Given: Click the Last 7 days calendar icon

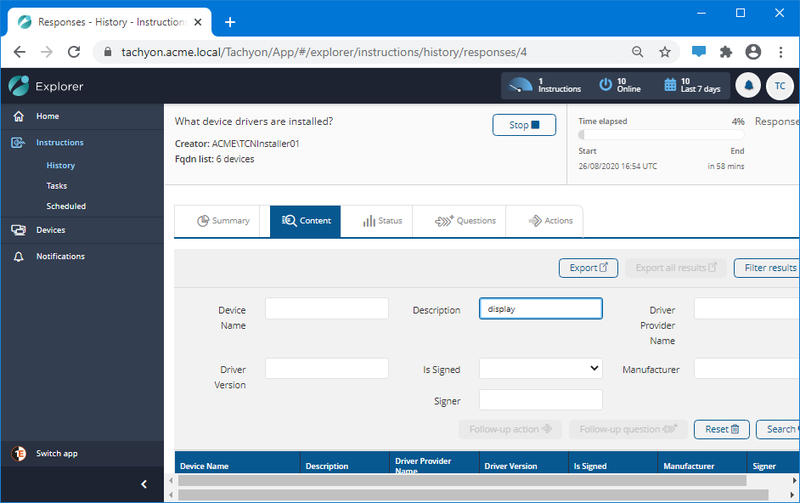Looking at the screenshot, I should pos(670,85).
